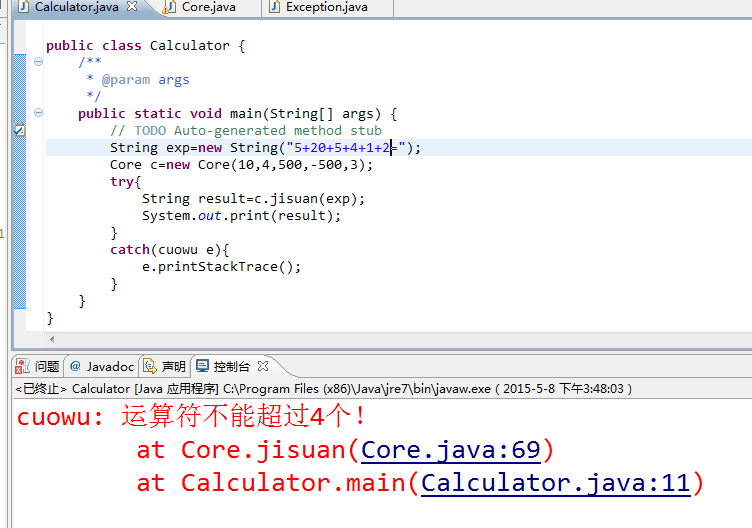The height and width of the screenshot is (528, 752).
Task: Click the Console monitor icon
Action: pos(202,366)
